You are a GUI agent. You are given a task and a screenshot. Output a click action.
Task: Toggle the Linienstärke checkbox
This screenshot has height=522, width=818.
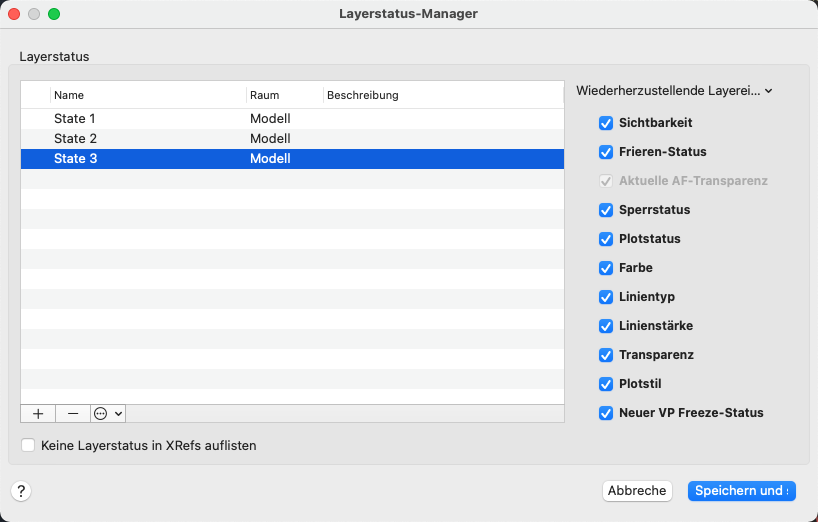[x=606, y=326]
